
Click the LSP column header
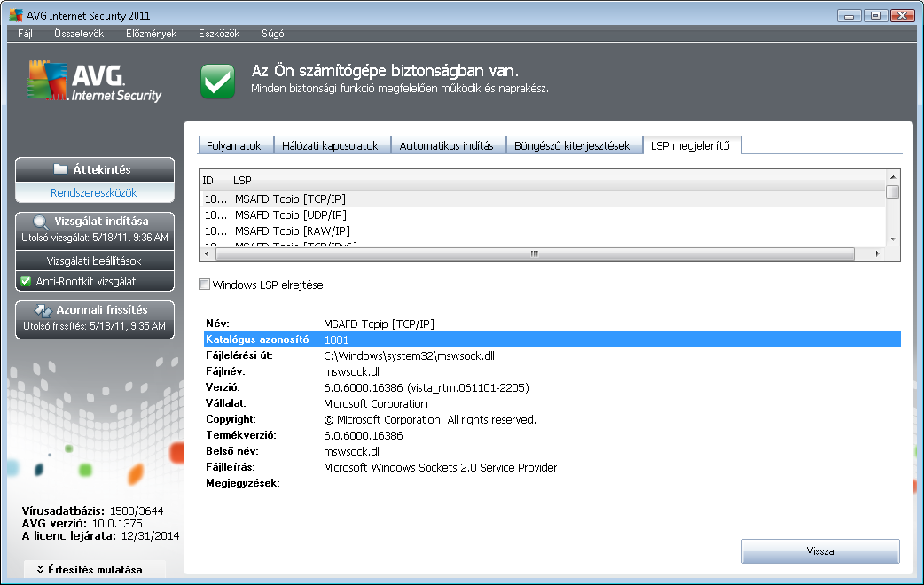(x=558, y=180)
